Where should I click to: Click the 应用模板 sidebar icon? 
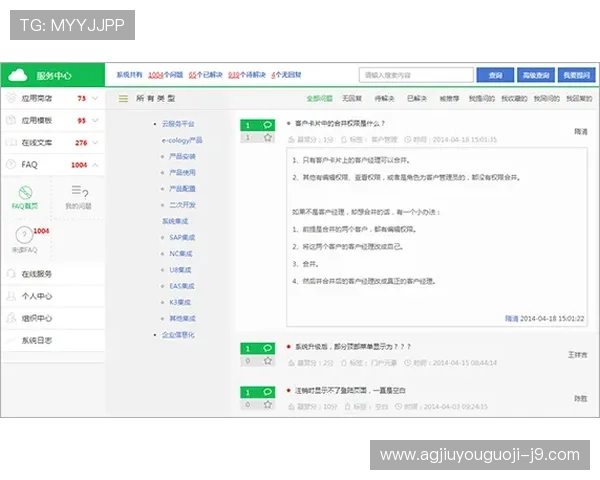11,120
